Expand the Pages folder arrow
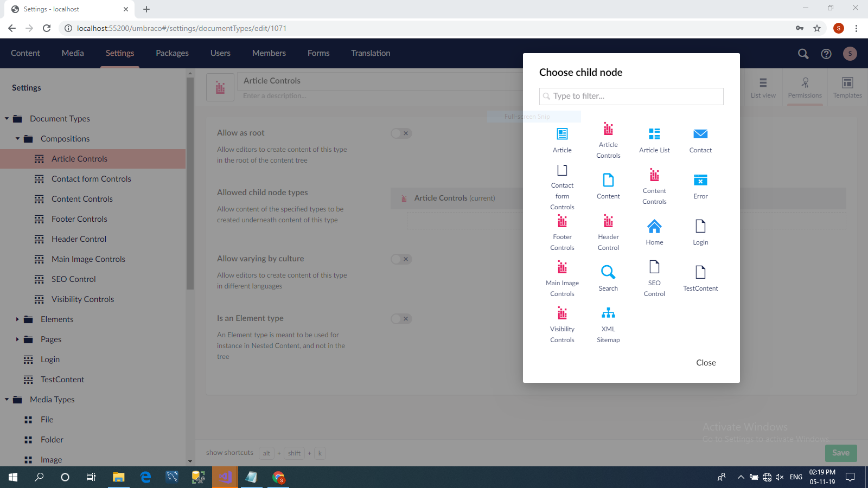Screen dimensions: 868x488 tap(17, 339)
